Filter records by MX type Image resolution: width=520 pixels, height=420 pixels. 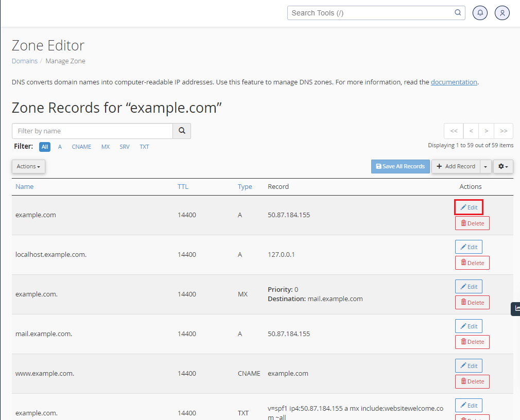pyautogui.click(x=106, y=147)
